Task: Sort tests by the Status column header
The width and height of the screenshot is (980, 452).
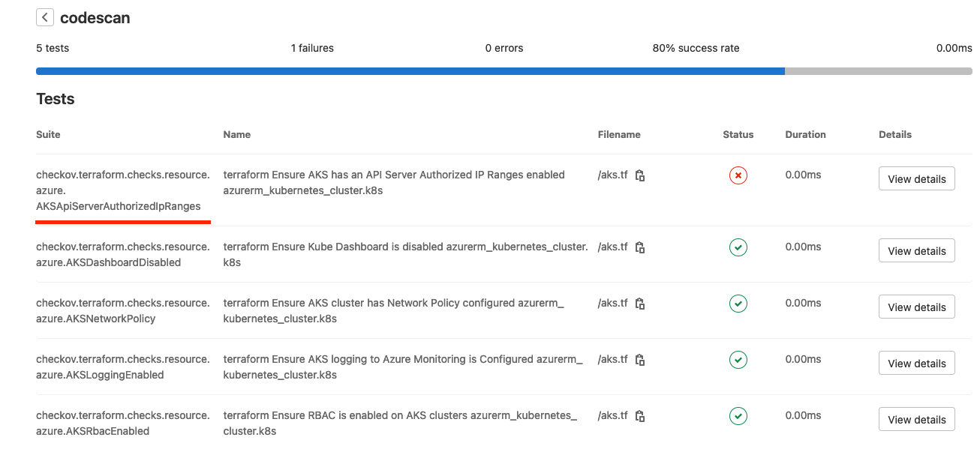Action: click(x=738, y=134)
